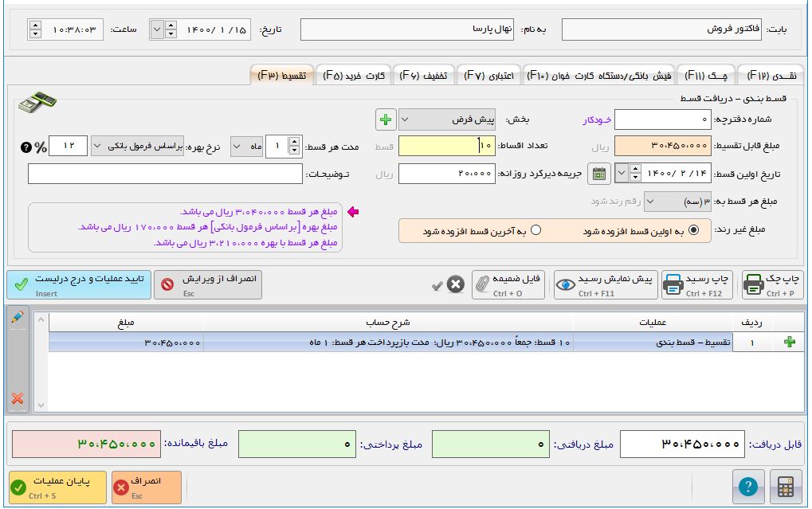Expand the نرخ بهره formula dropdown

tap(137, 147)
